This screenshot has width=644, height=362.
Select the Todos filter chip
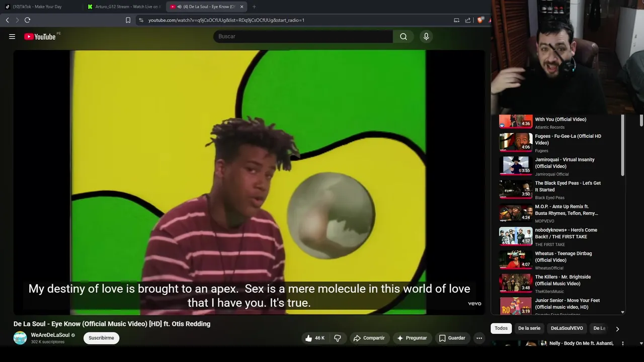[501, 328]
